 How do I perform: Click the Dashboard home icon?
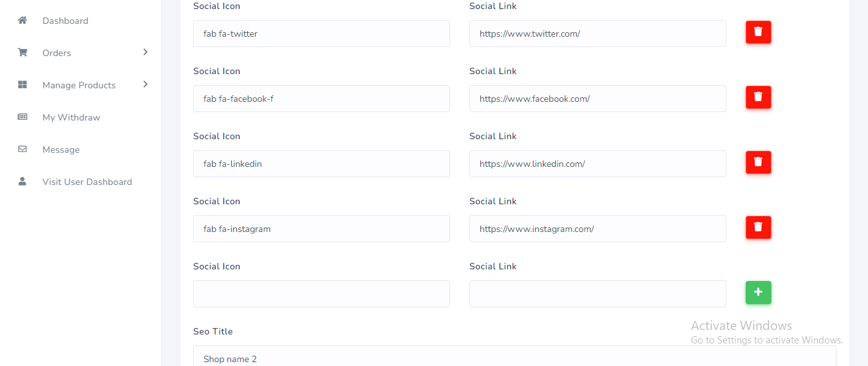point(23,21)
